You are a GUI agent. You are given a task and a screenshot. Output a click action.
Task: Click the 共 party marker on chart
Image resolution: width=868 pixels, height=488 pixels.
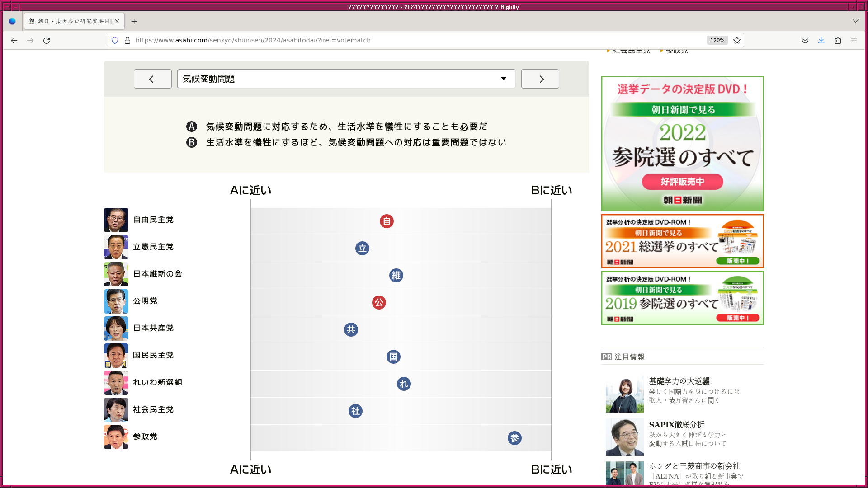(351, 330)
